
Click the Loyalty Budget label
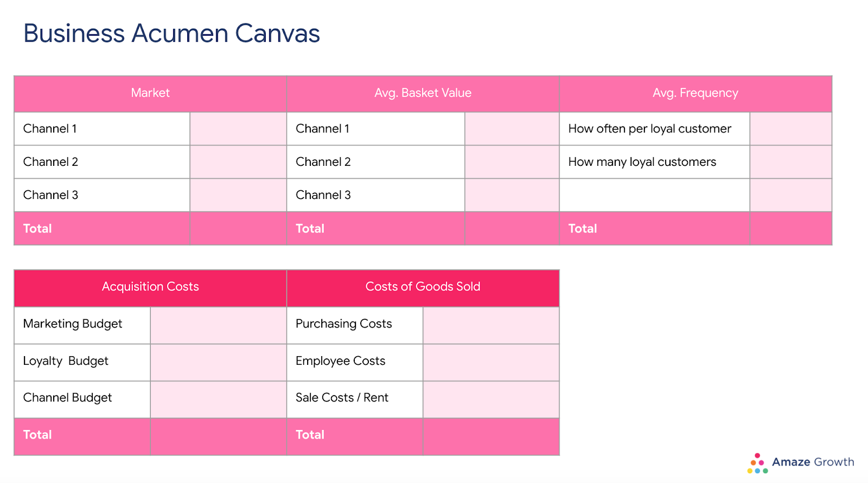tap(66, 361)
